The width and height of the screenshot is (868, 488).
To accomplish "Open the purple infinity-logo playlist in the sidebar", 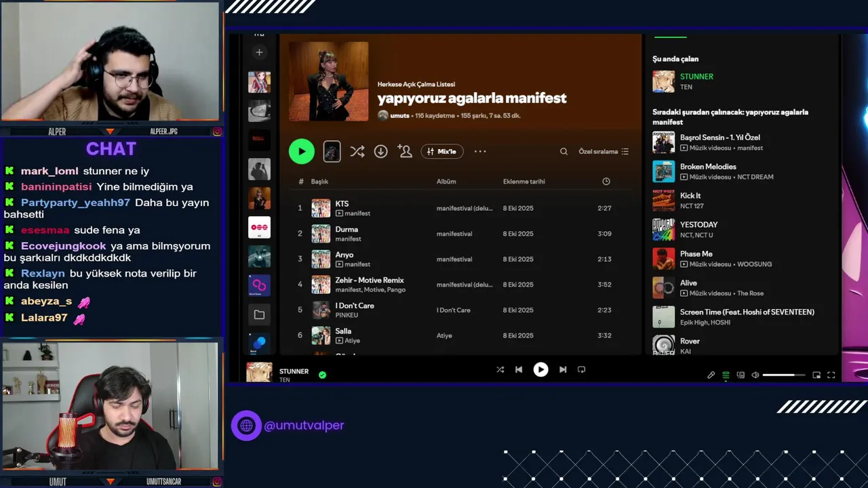I will point(259,286).
